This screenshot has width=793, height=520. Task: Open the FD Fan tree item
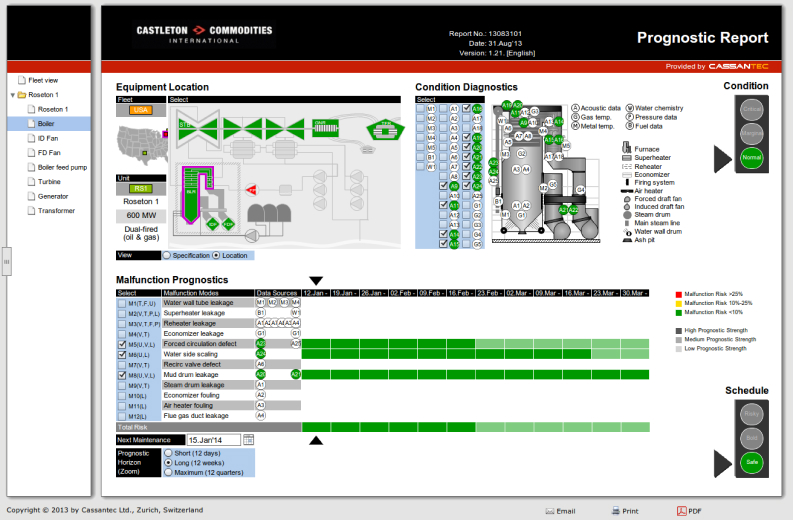(x=49, y=152)
